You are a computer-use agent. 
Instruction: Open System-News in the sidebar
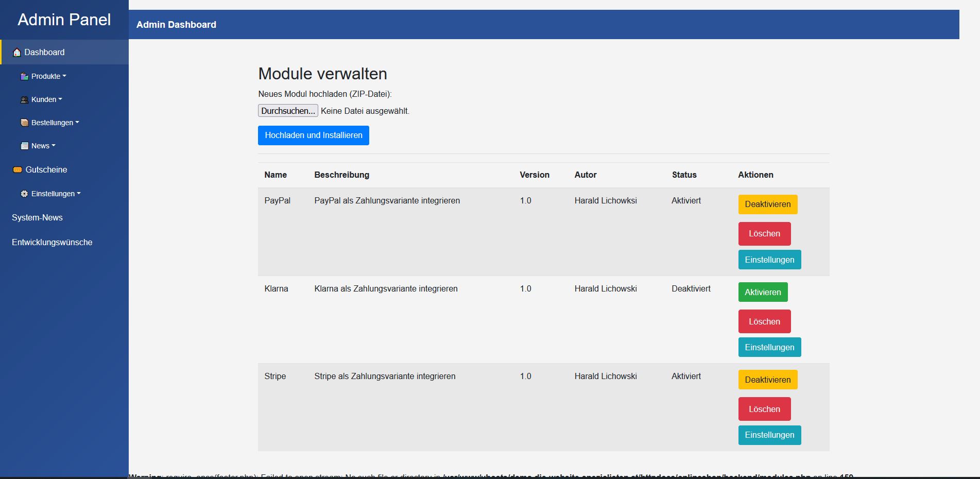click(x=37, y=217)
